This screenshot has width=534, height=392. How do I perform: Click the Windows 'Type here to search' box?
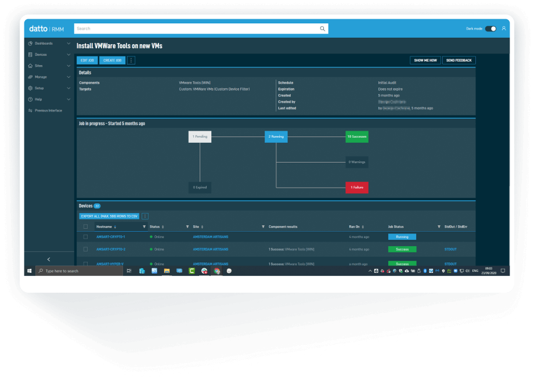(x=80, y=271)
